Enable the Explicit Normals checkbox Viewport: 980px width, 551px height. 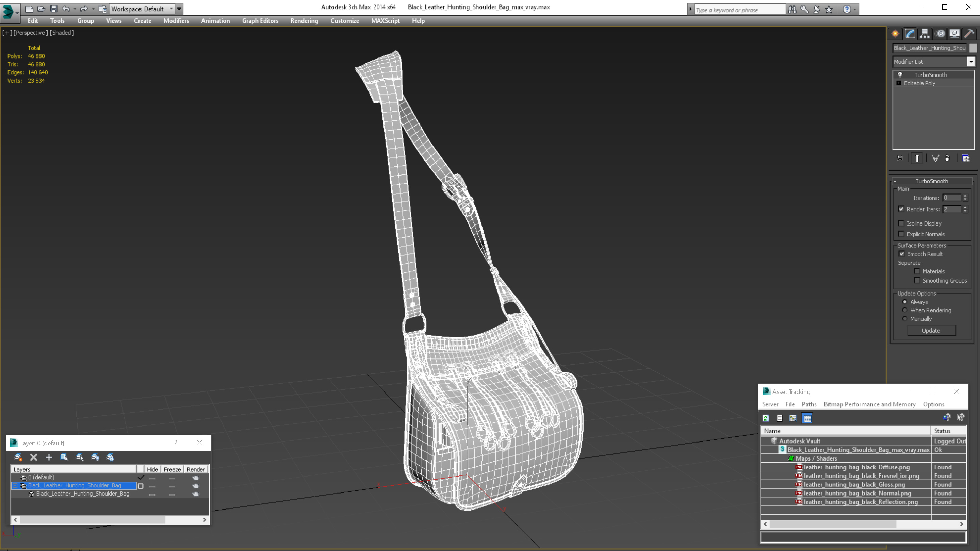click(901, 234)
